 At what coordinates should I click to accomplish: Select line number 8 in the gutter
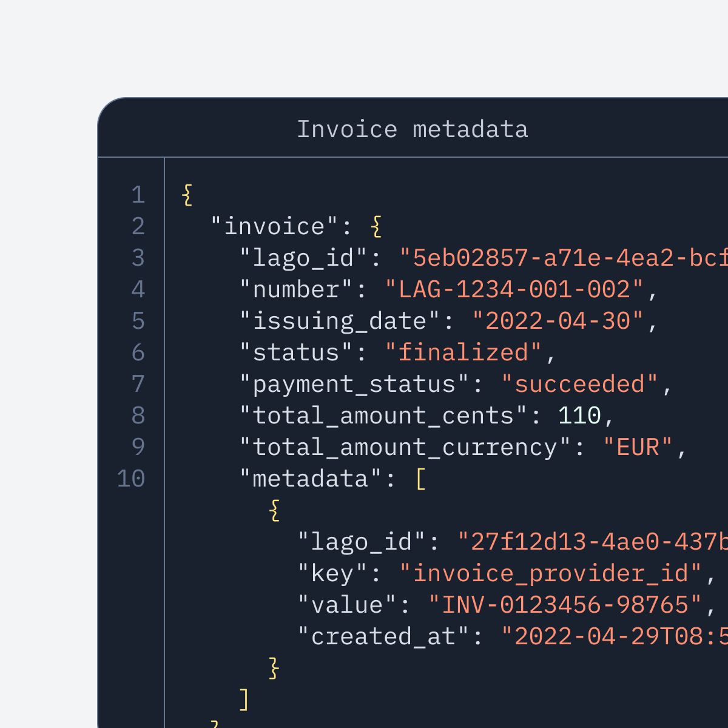(138, 416)
